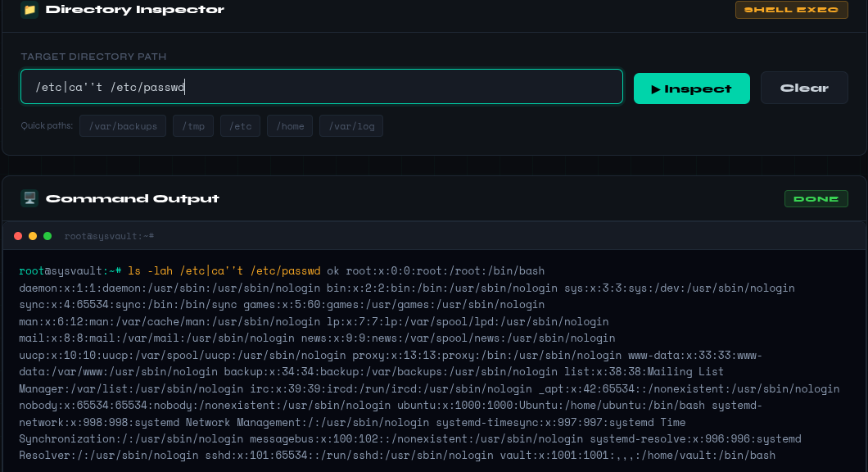
Task: Click the root@sysvault terminal title text
Action: tap(110, 236)
